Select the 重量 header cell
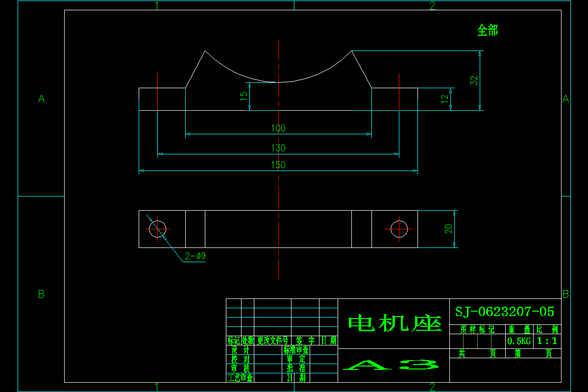The height and width of the screenshot is (392, 588). coord(519,329)
